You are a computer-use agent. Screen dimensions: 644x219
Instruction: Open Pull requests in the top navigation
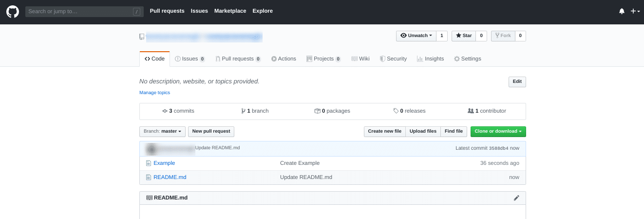point(167,11)
